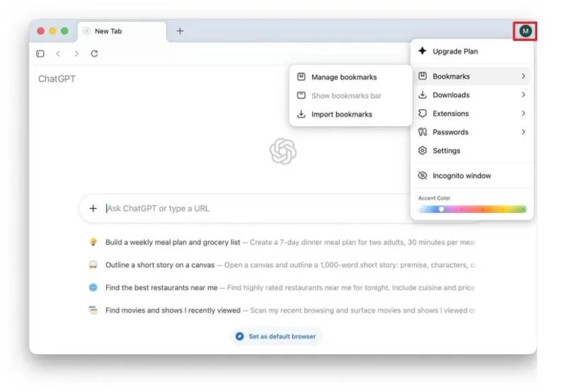The height and width of the screenshot is (392, 566).
Task: Select Upgrade Plan menu item
Action: coord(472,51)
